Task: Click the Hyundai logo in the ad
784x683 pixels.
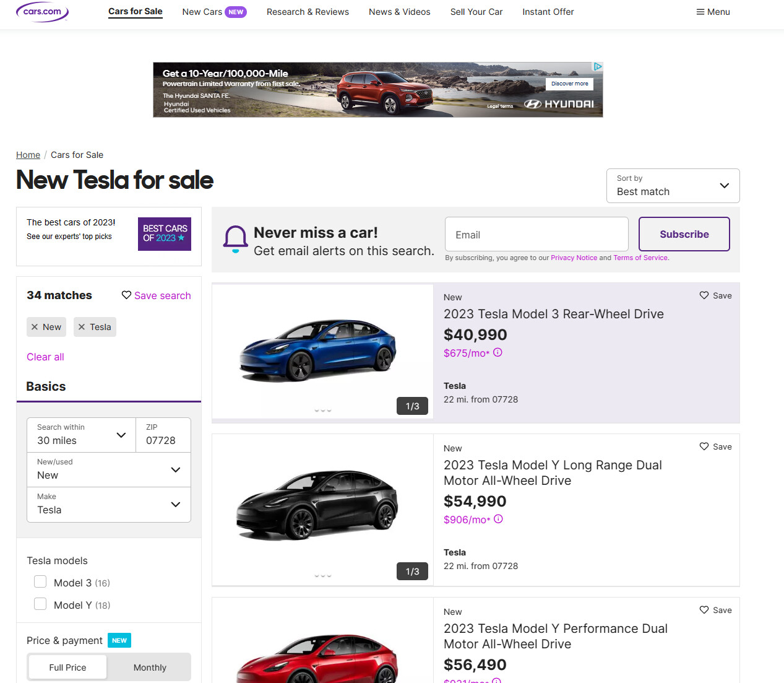Action: pyautogui.click(x=559, y=104)
